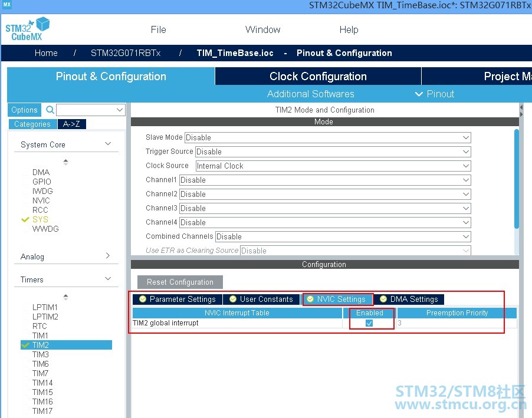Switch to Project Manager tab

tap(477, 76)
